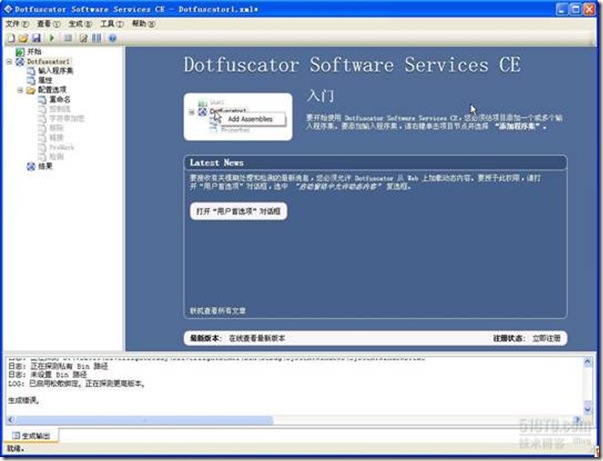Screen dimensions: 603x461
Task: Click the Save project floppy icon
Action: (36, 38)
